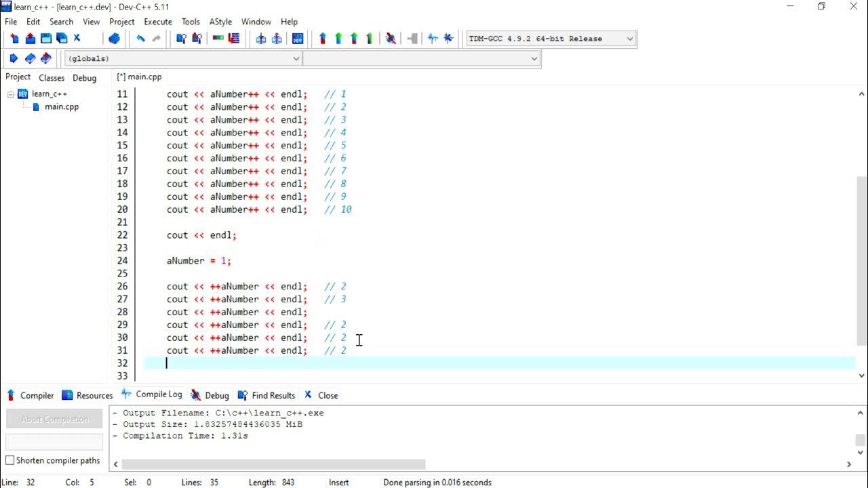Click the Compile & Run icon
Image resolution: width=868 pixels, height=488 pixels.
(354, 39)
